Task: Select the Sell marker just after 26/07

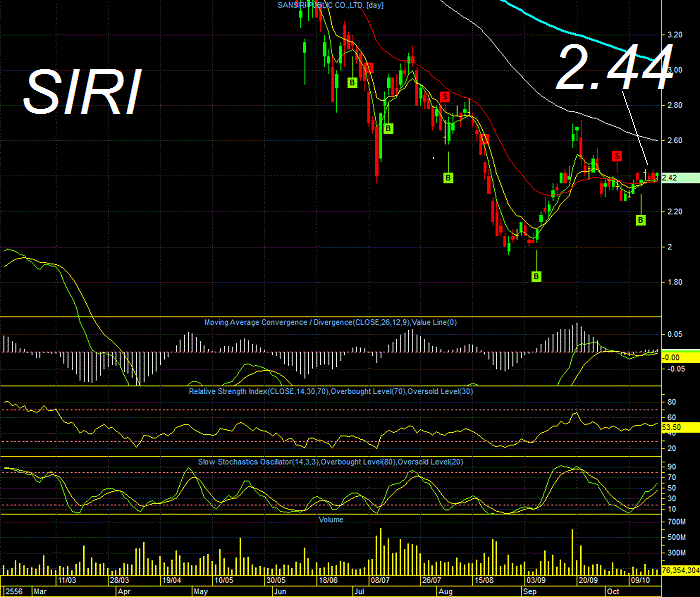Action: (x=445, y=96)
